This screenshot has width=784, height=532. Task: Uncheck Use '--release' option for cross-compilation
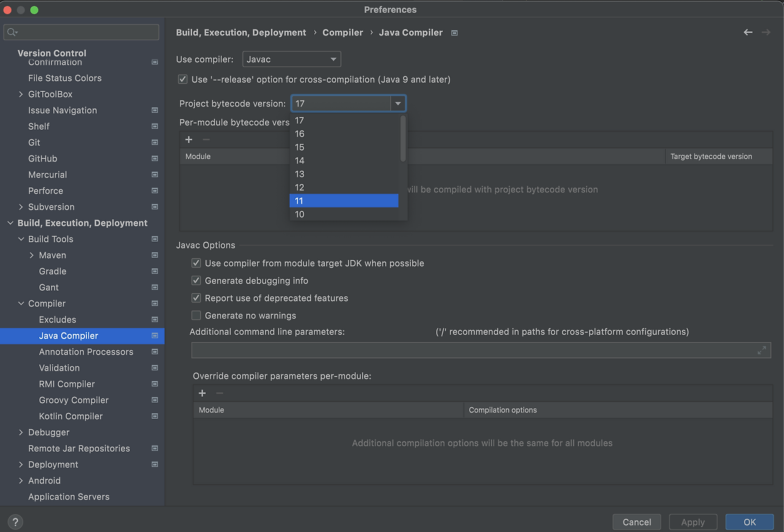[x=183, y=79]
